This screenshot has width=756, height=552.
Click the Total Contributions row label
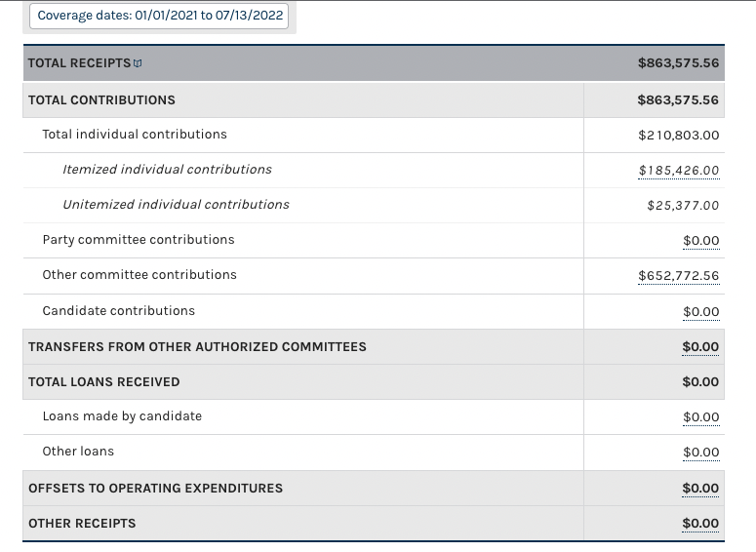click(x=101, y=100)
